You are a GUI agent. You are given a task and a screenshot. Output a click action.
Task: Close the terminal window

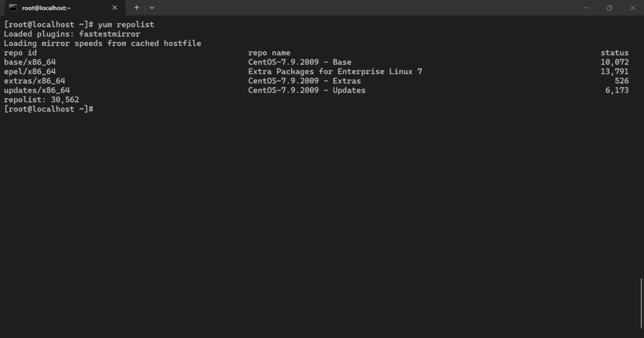[633, 8]
